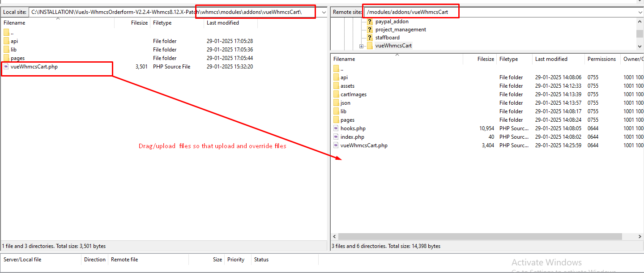644x273 pixels.
Task: Click the local api folder icon
Action: (6, 41)
